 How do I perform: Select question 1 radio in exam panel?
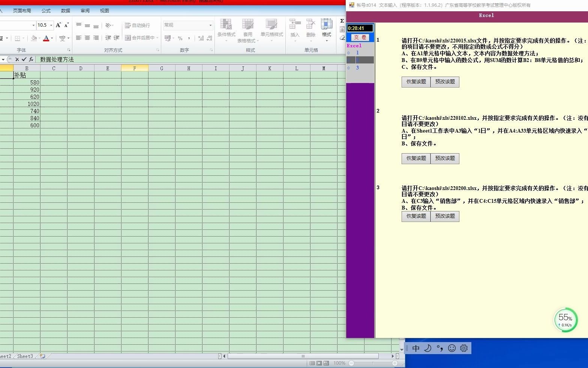tap(348, 53)
